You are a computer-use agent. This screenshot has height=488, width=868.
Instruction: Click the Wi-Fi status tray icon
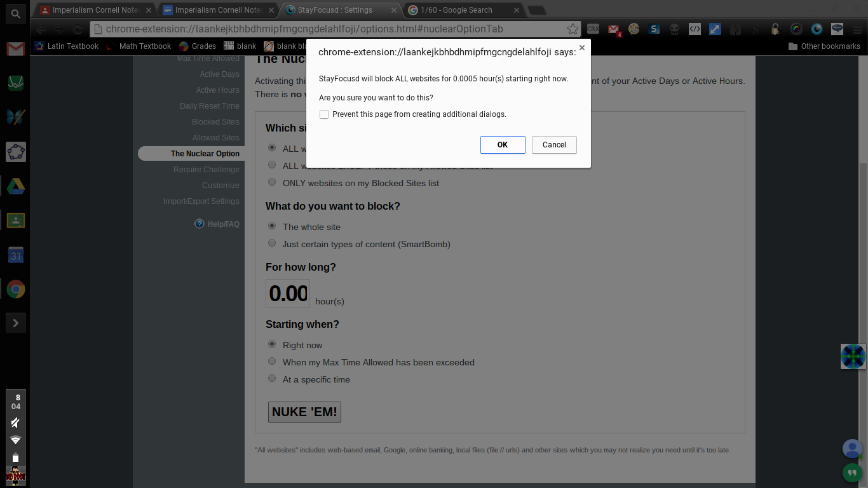15,440
